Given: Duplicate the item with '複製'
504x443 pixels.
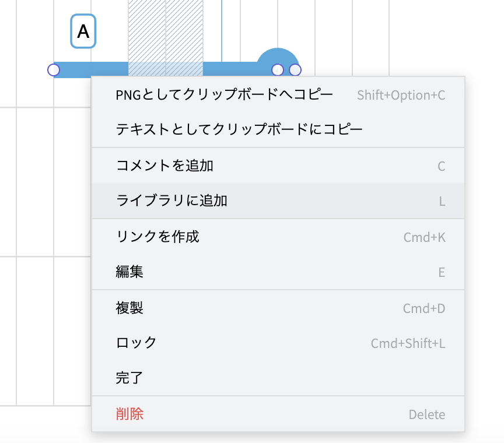Looking at the screenshot, I should tap(129, 308).
